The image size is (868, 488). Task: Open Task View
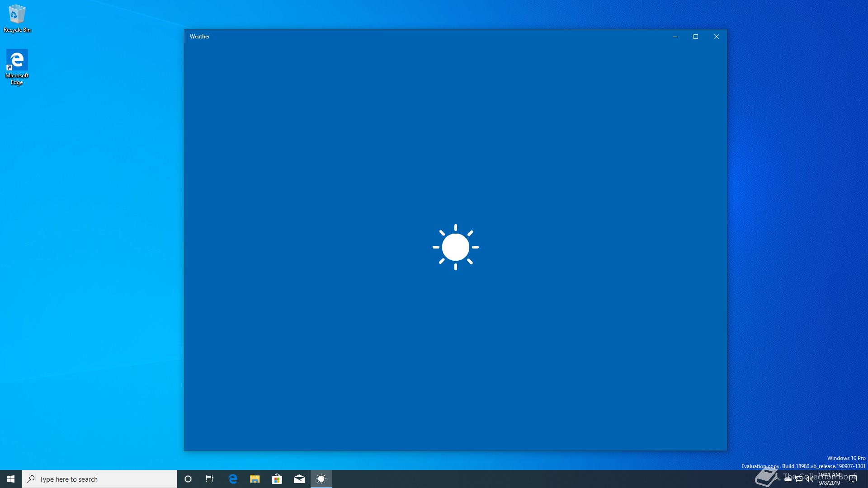(x=210, y=479)
